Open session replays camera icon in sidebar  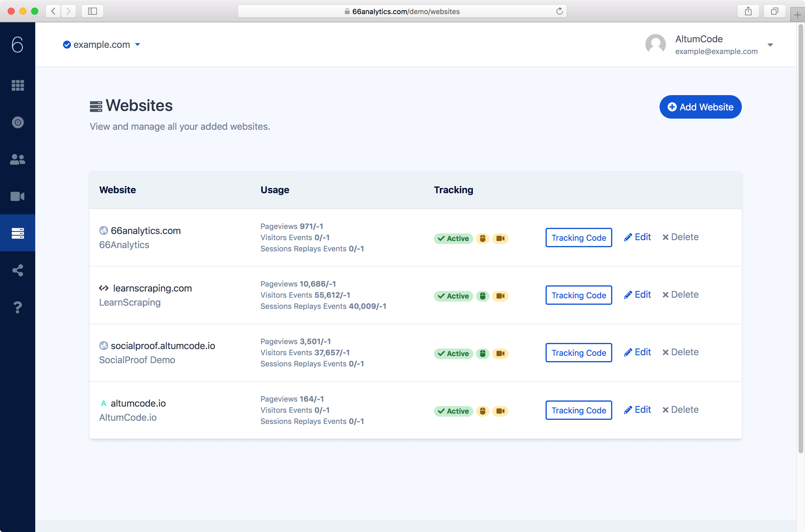pos(18,196)
